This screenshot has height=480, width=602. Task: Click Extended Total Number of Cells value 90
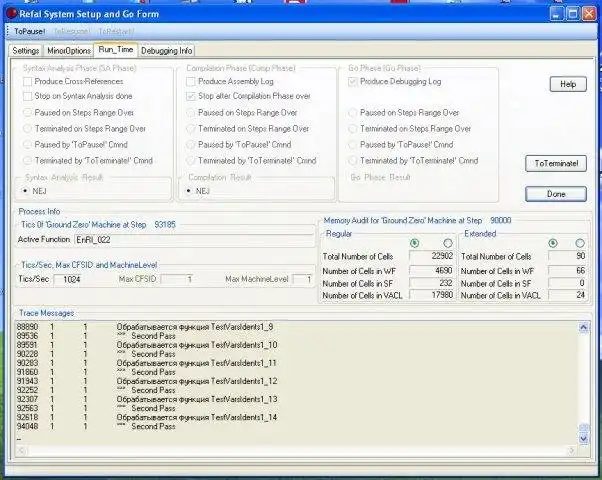click(567, 256)
